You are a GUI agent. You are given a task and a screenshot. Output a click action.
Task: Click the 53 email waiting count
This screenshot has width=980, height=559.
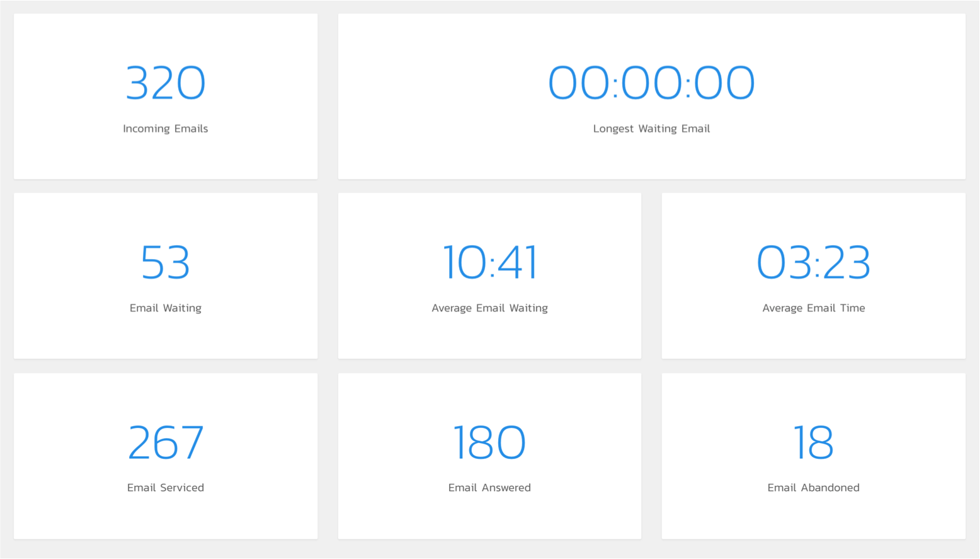coord(166,263)
